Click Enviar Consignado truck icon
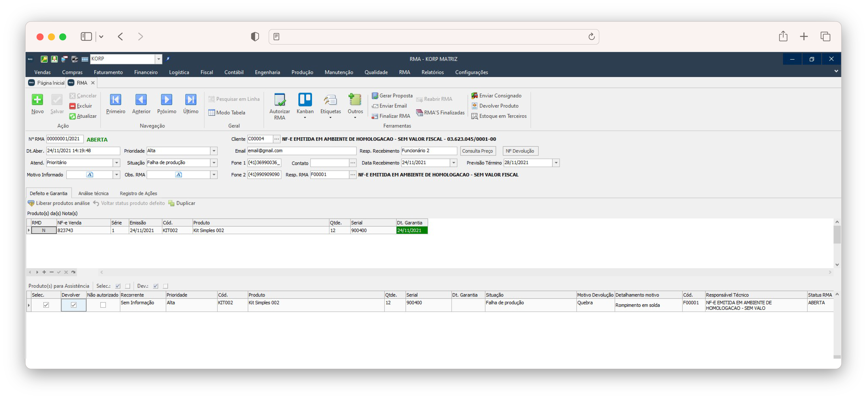868x399 pixels. coord(474,96)
